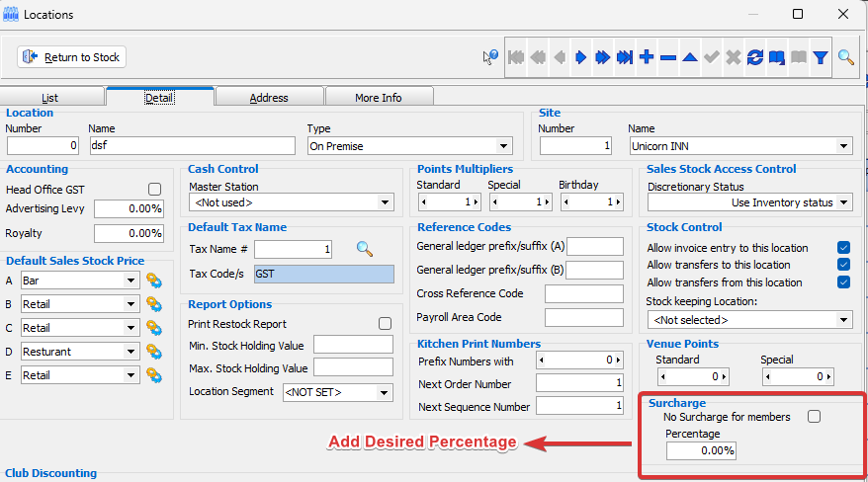Click the Edit record triangle icon

coord(690,57)
